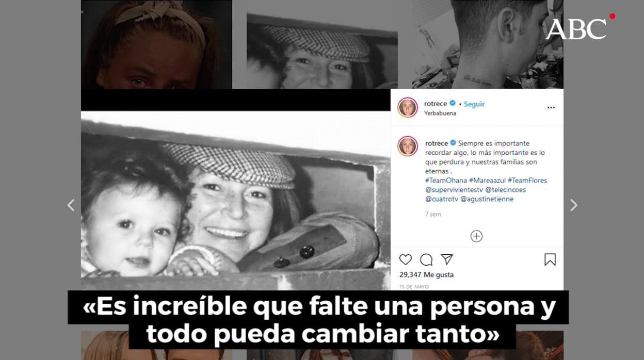Open the #TeamFlores hashtag

pos(527,181)
